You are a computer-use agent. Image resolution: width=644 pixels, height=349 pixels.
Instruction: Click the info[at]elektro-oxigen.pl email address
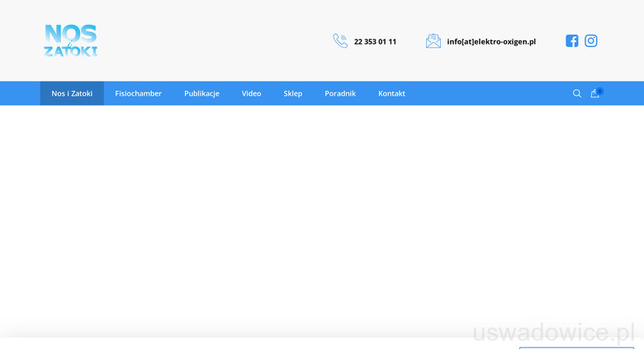tap(491, 41)
